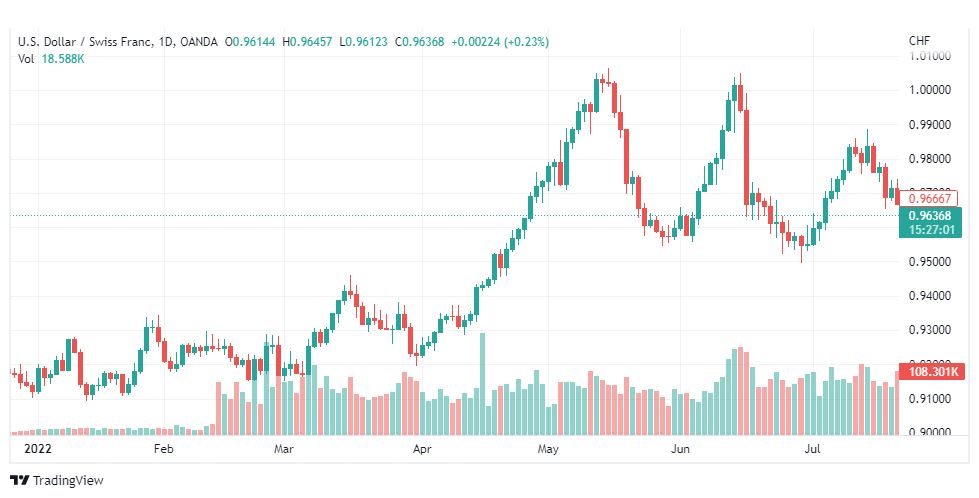Click the Apr time axis label
The width and height of the screenshot is (979, 498).
pos(423,449)
